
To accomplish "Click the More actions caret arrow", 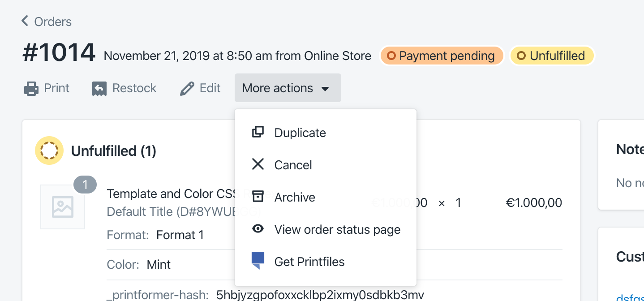I will [326, 89].
